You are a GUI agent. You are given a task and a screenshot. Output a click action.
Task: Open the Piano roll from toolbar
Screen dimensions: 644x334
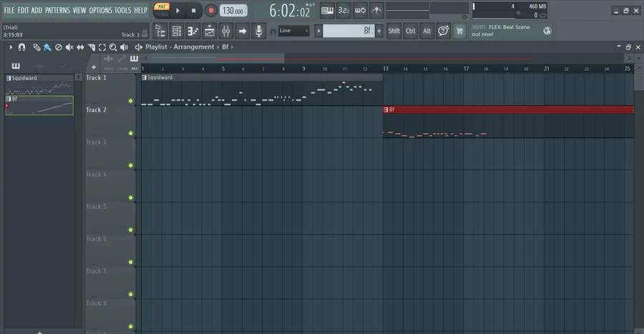pyautogui.click(x=193, y=31)
